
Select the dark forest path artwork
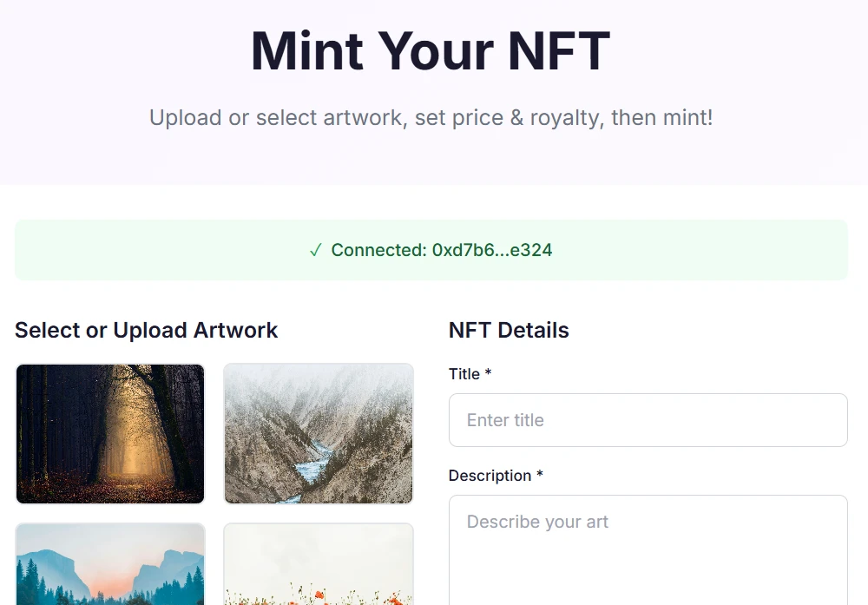tap(110, 433)
